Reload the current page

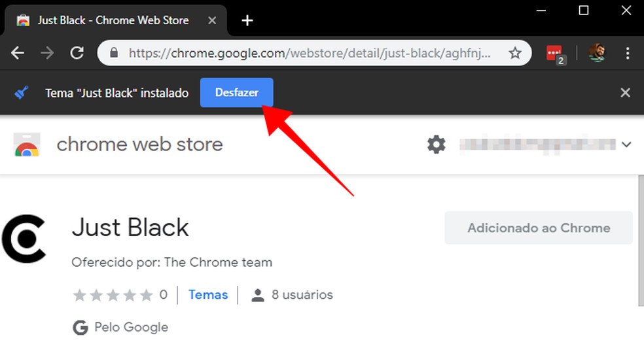[77, 53]
